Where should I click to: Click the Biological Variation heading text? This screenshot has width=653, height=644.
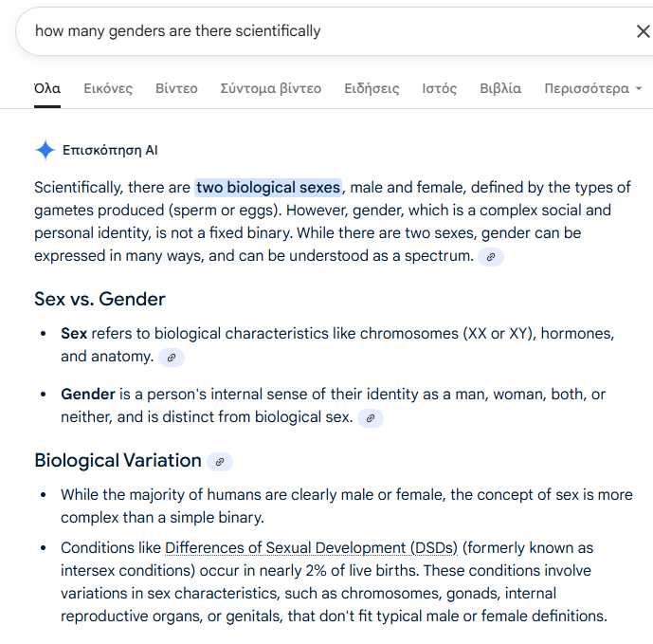(x=118, y=461)
